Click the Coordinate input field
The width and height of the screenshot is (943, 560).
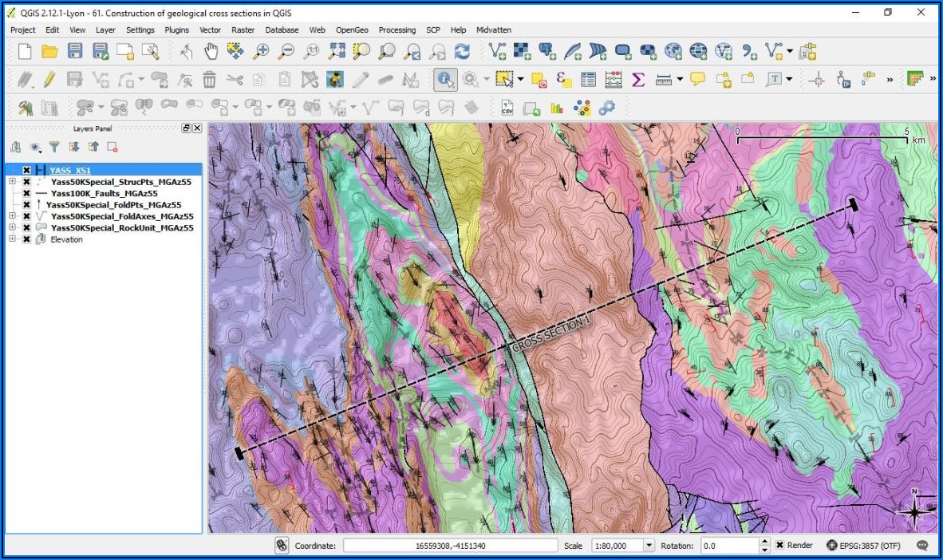[450, 546]
